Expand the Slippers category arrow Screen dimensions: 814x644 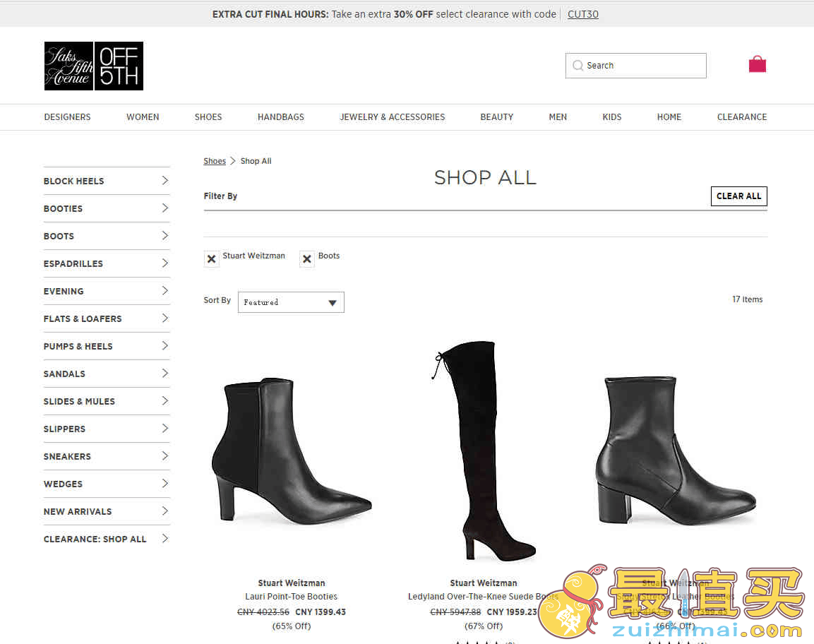coord(165,429)
